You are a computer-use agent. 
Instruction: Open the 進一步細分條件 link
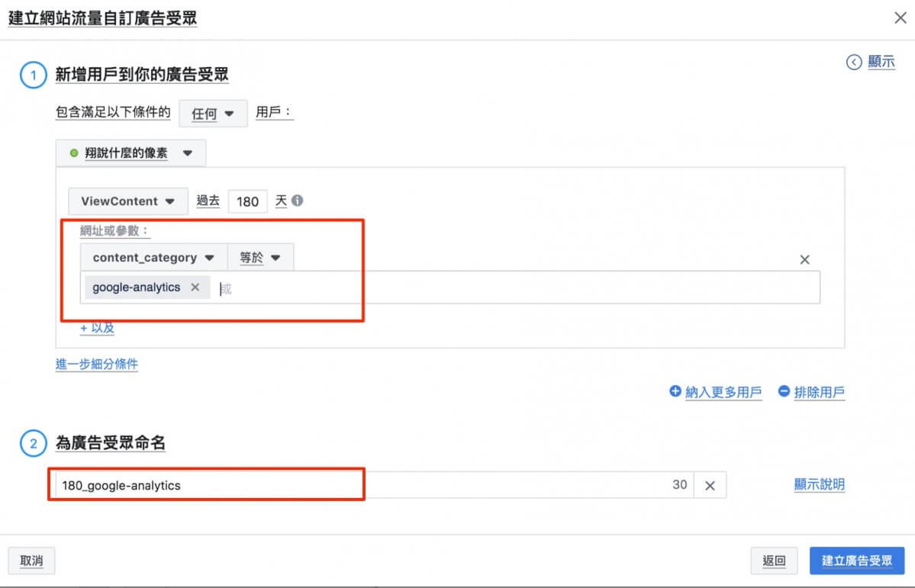tap(97, 365)
